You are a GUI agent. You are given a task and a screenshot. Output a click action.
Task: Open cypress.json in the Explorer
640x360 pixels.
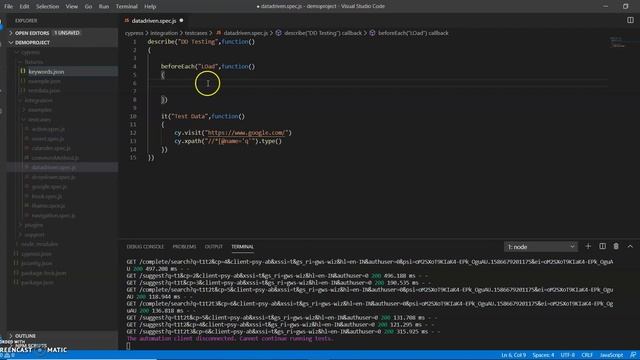[36, 254]
